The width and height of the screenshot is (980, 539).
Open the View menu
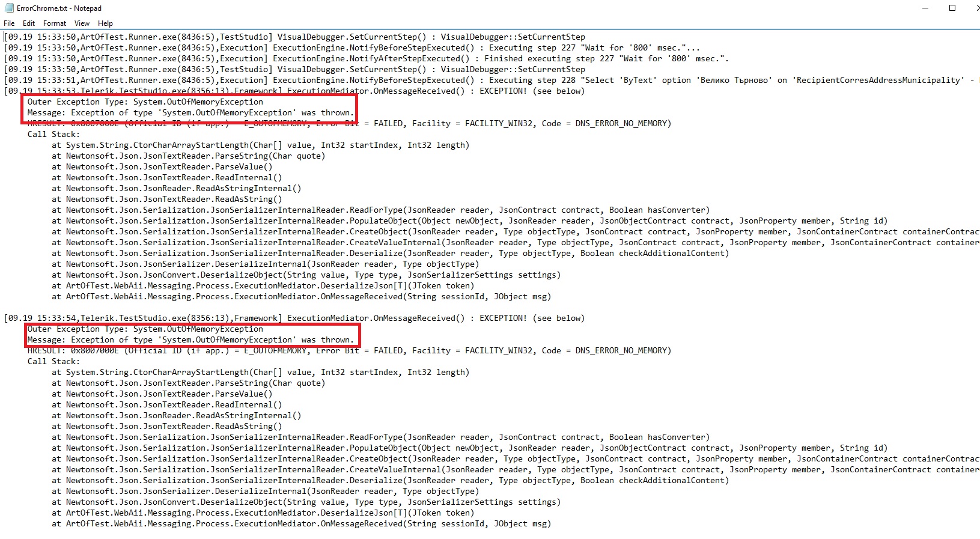tap(82, 23)
